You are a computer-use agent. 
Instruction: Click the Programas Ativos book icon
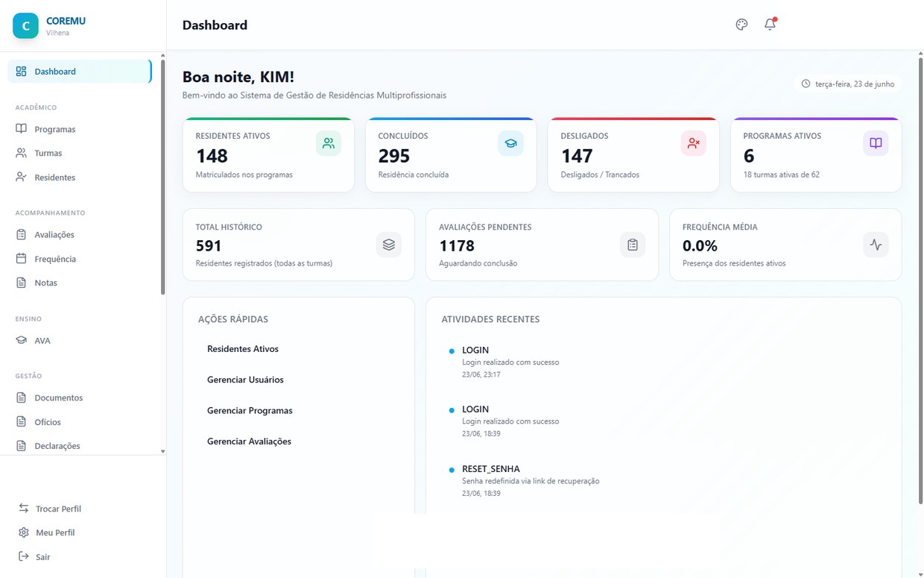[876, 143]
